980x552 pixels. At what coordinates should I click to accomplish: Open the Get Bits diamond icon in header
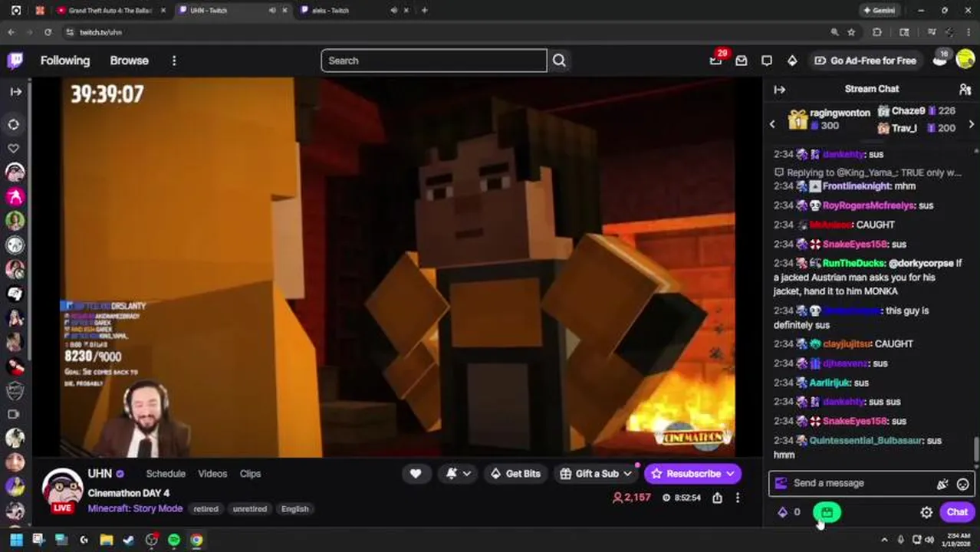pyautogui.click(x=792, y=61)
